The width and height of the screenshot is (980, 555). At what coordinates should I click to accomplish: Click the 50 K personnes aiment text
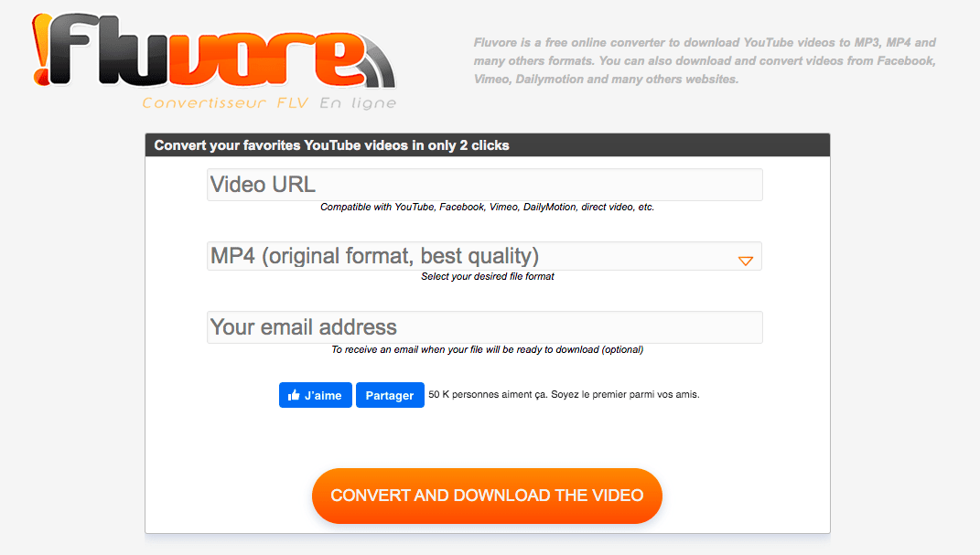[x=564, y=395]
